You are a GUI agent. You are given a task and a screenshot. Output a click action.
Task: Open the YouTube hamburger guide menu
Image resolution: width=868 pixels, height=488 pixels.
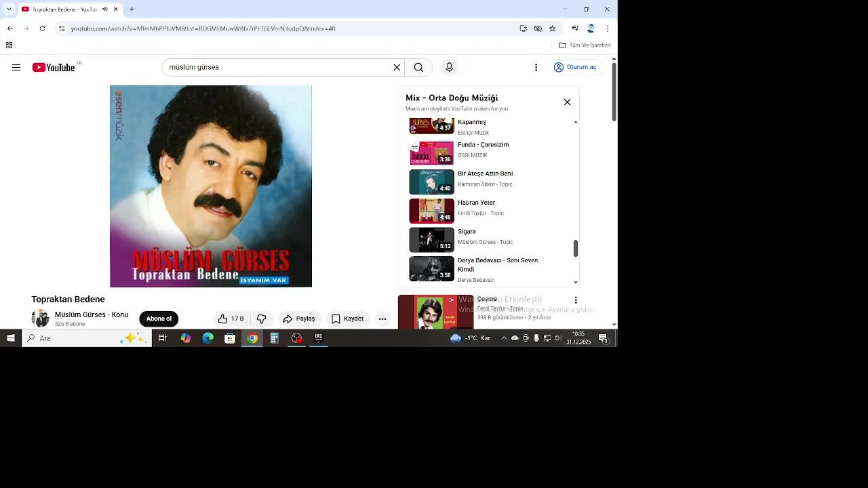[x=16, y=67]
